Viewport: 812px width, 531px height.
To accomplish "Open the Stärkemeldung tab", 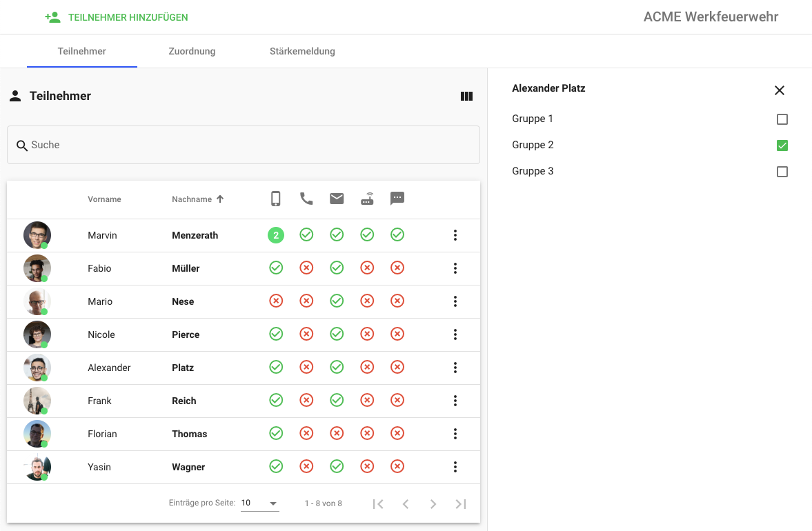I will click(x=302, y=51).
